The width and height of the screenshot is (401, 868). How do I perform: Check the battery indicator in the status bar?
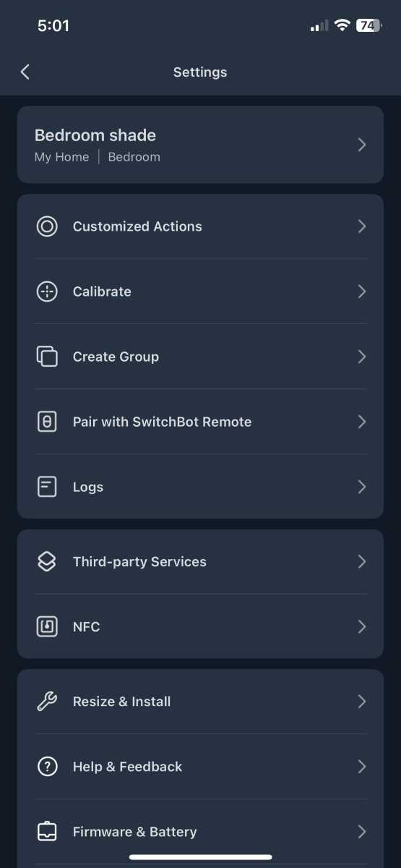[x=368, y=25]
